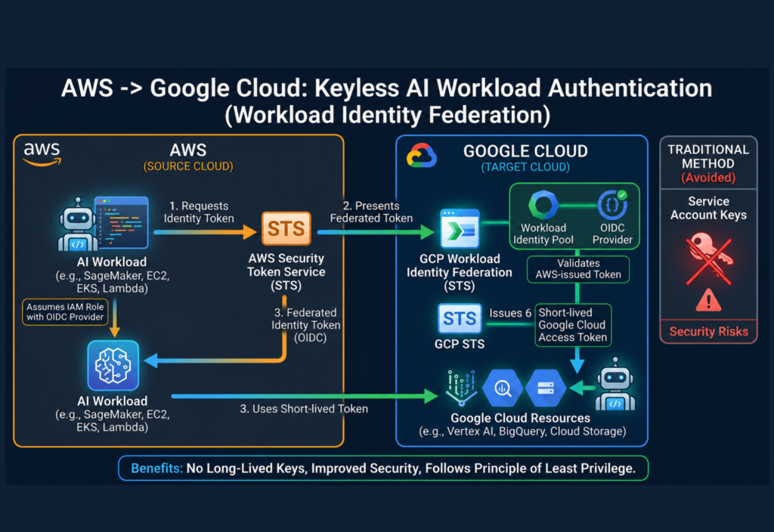This screenshot has width=774, height=532.
Task: Click the Cloud Storage hexagon icon
Action: click(x=546, y=388)
